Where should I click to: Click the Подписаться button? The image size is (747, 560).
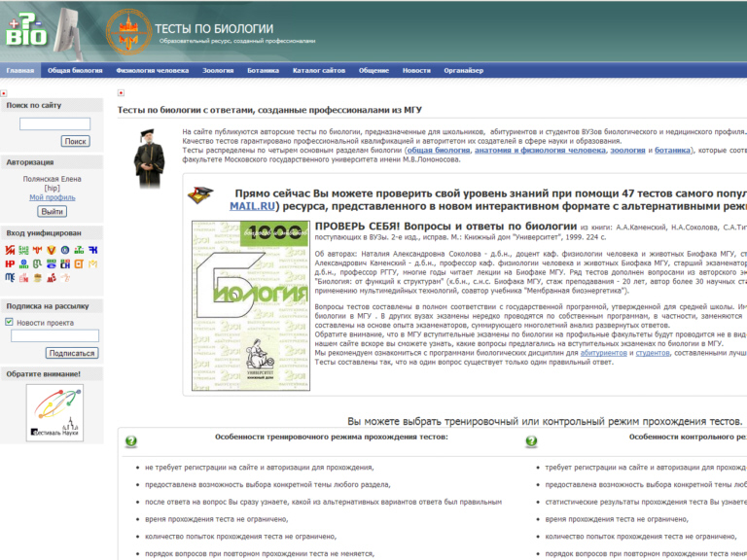72,353
